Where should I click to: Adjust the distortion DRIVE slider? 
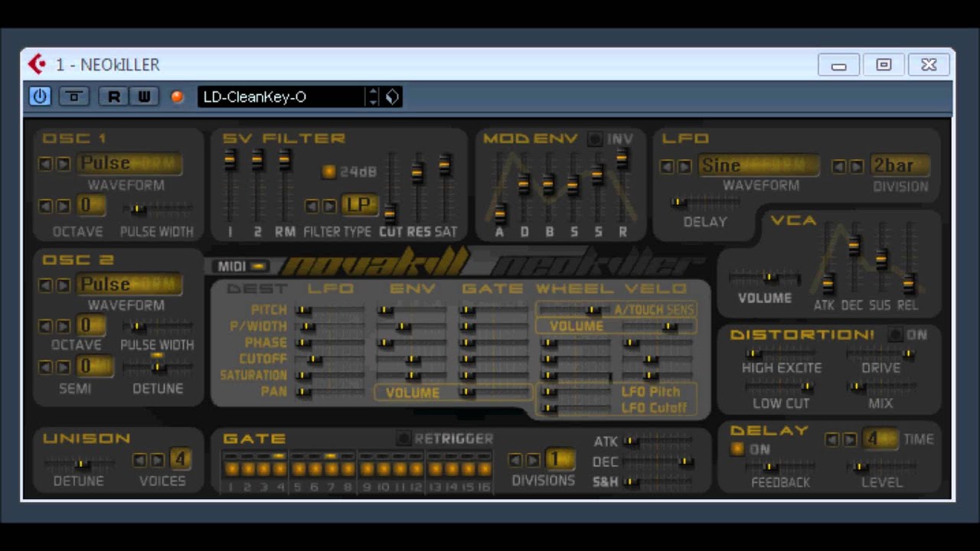click(x=909, y=354)
